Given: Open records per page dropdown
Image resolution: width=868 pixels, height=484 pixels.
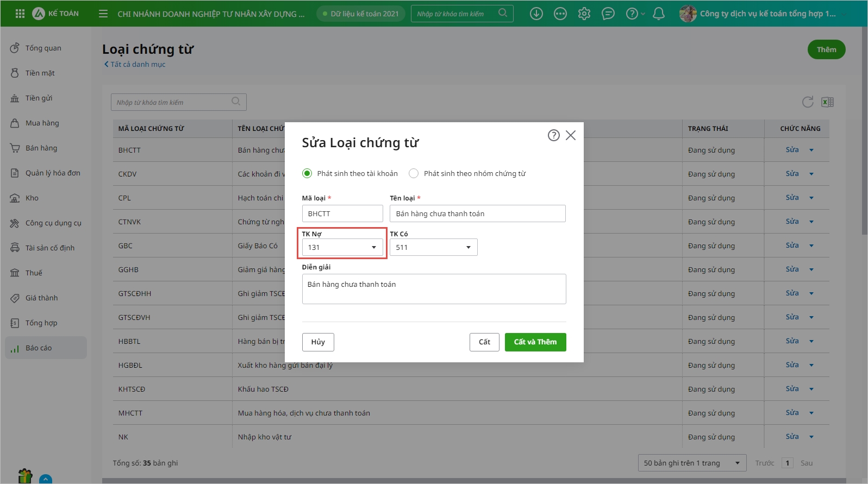Looking at the screenshot, I should [691, 463].
